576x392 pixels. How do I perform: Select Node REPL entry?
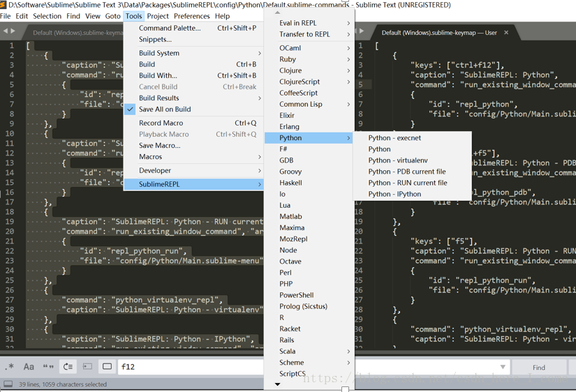tap(309, 250)
